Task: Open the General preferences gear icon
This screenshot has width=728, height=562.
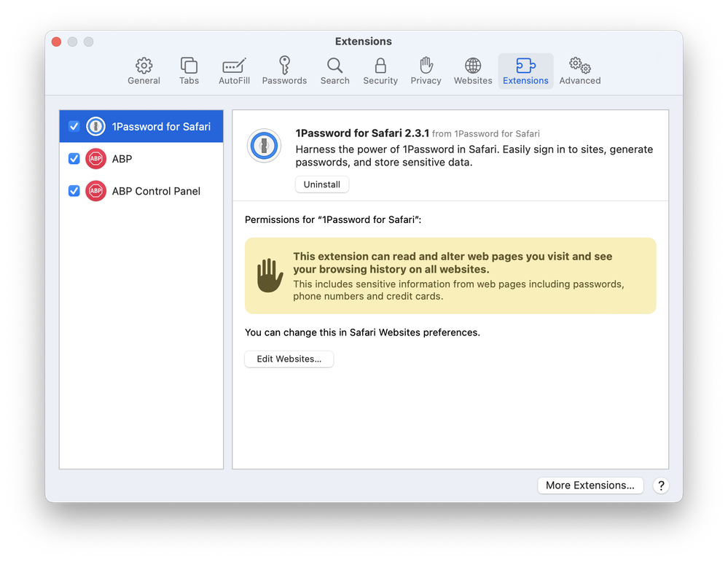Action: [x=144, y=71]
